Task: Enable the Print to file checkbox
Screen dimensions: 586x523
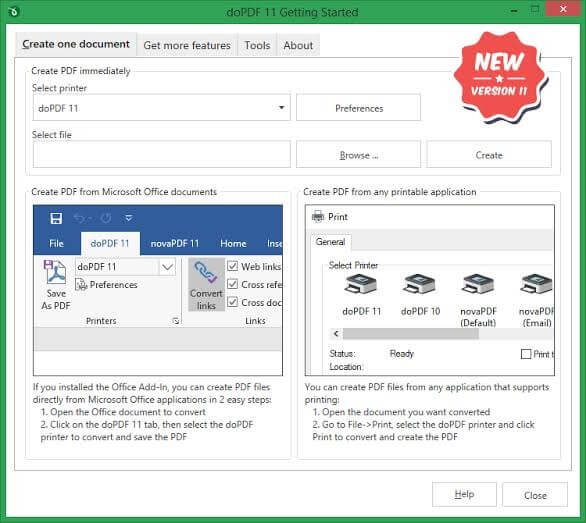Action: (526, 354)
